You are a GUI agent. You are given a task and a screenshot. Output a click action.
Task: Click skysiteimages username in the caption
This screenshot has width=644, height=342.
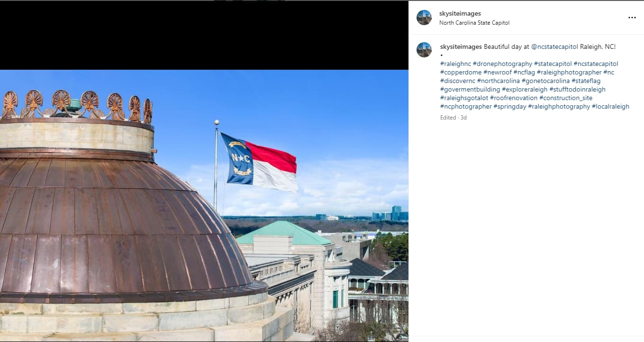pos(461,46)
